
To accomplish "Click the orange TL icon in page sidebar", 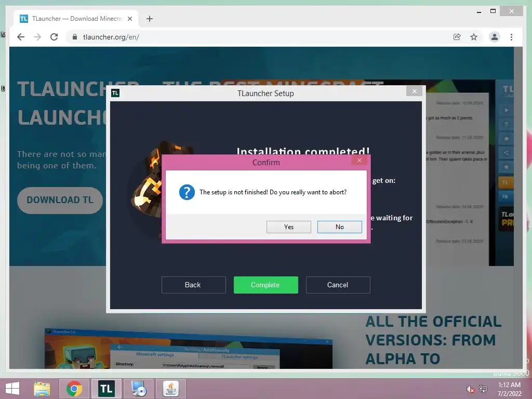I will [x=506, y=182].
